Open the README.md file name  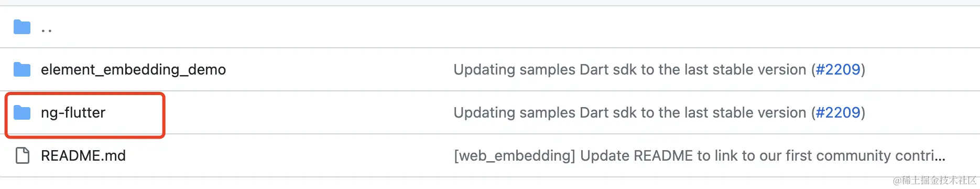point(83,155)
